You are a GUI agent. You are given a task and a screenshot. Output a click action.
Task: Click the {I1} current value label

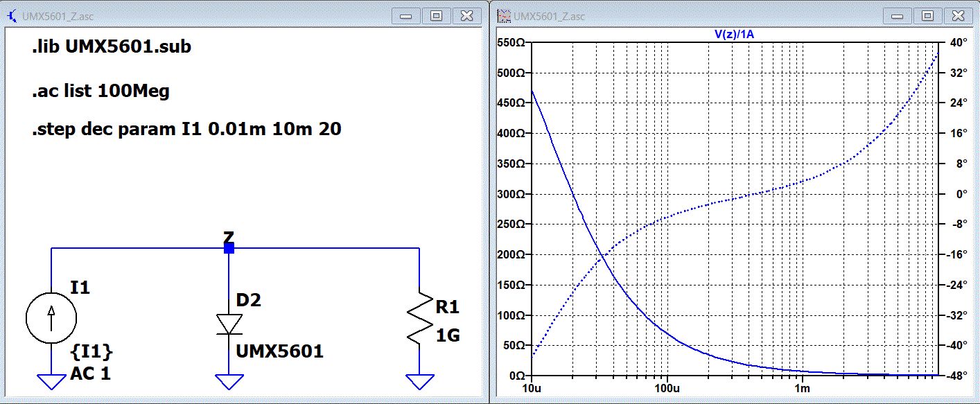[91, 352]
